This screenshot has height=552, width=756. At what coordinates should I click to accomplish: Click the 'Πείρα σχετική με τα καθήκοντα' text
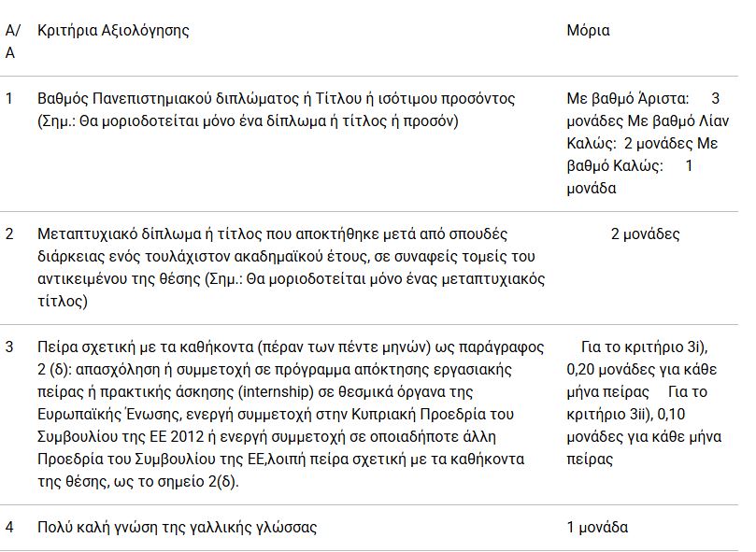[x=144, y=347]
